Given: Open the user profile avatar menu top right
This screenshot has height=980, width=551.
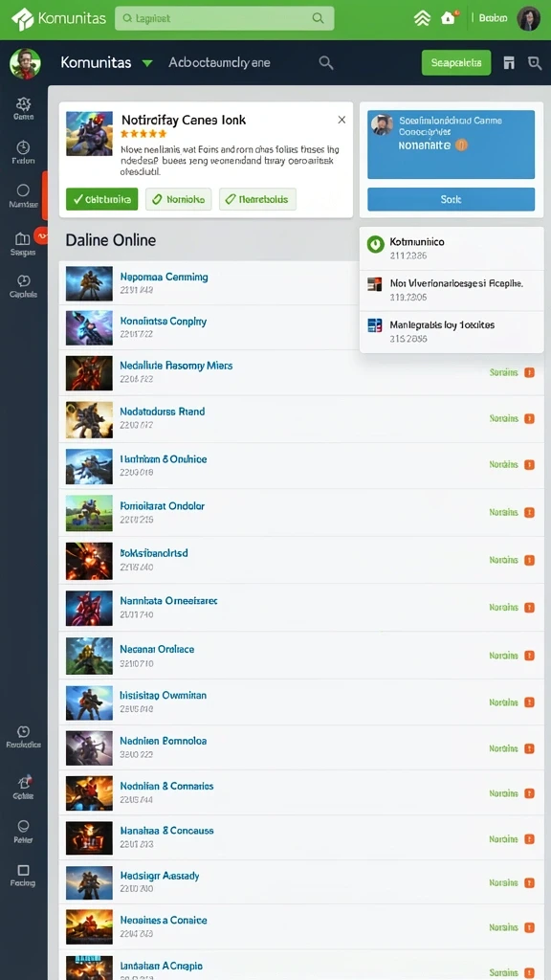Looking at the screenshot, I should [x=528, y=19].
